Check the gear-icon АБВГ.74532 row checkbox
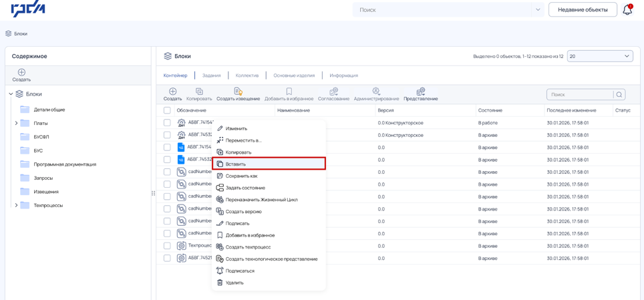The width and height of the screenshot is (644, 300). [167, 135]
